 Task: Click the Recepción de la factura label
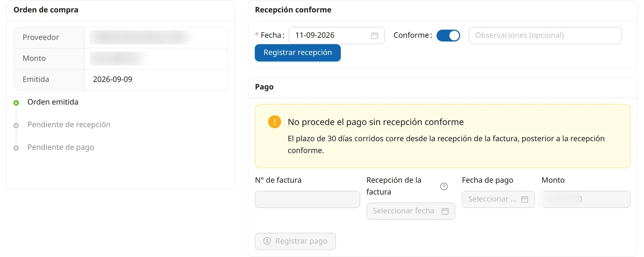point(394,186)
